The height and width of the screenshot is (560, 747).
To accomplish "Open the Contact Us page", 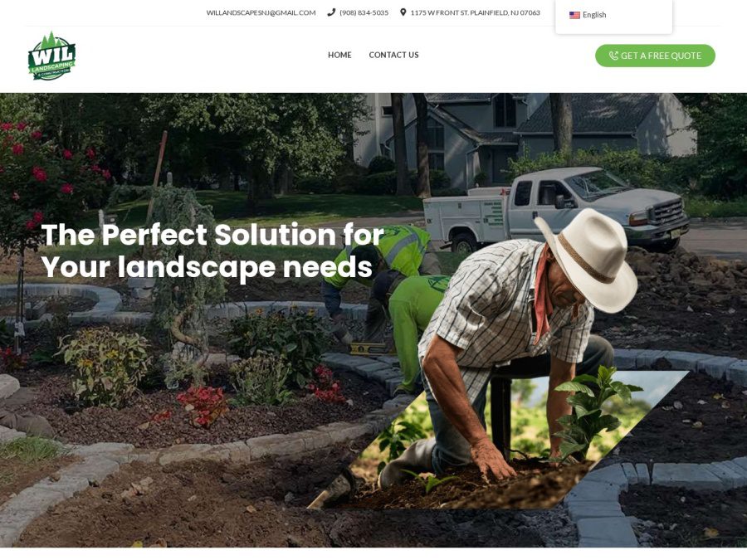I will point(393,55).
